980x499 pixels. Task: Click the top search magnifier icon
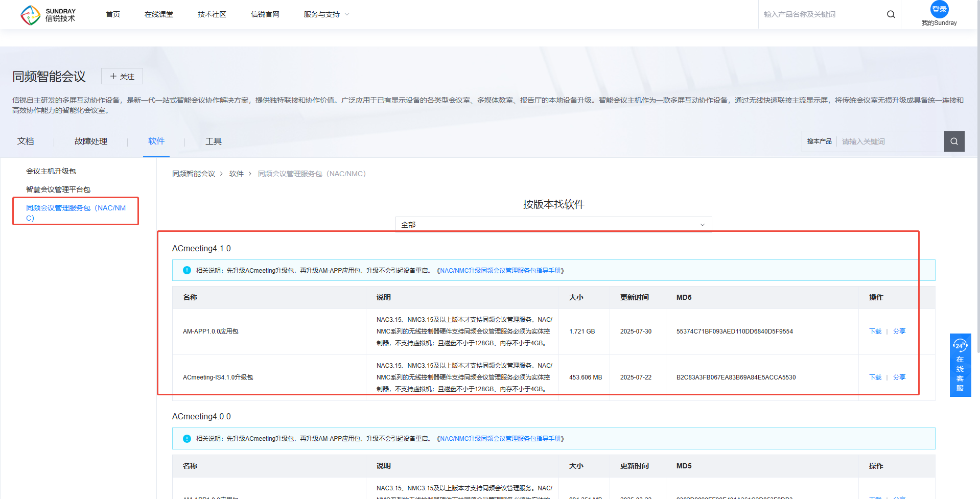(x=891, y=14)
